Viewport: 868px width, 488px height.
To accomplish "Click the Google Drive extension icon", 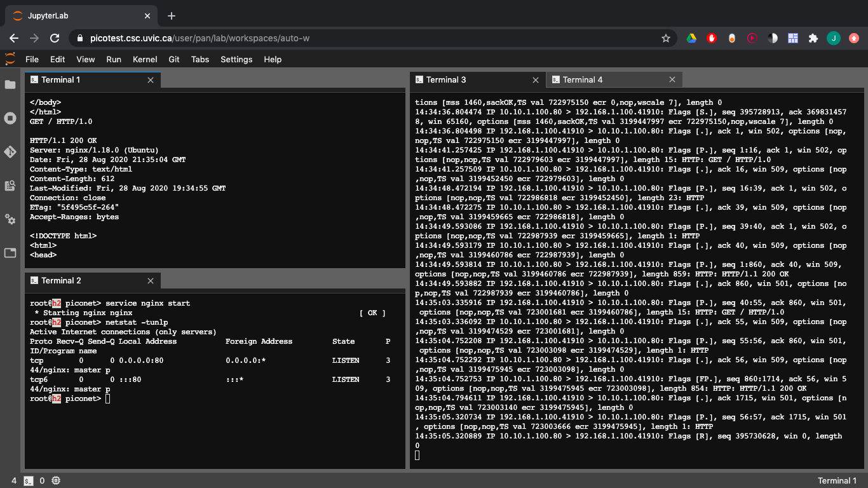I will (x=691, y=38).
